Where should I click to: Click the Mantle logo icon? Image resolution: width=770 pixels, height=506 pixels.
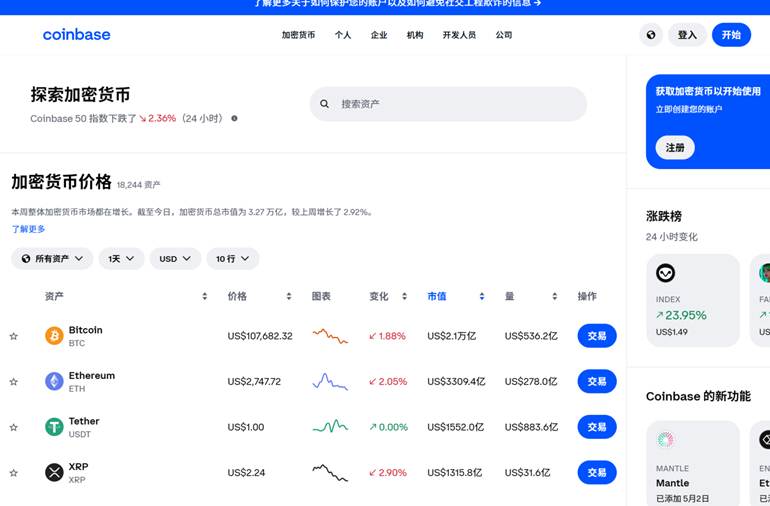pyautogui.click(x=665, y=439)
